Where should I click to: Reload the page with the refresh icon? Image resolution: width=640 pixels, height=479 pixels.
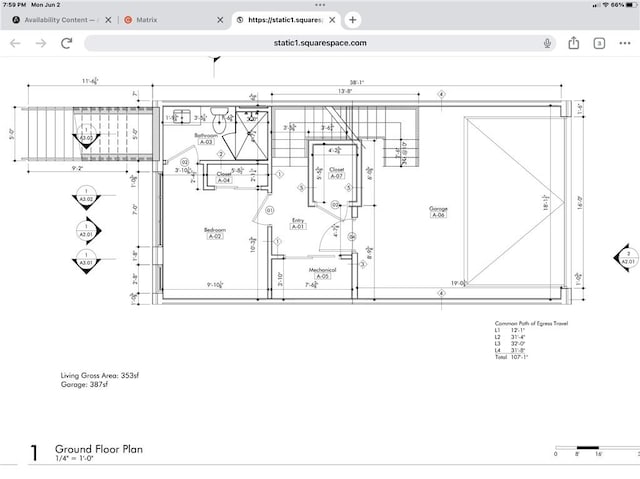(x=67, y=43)
